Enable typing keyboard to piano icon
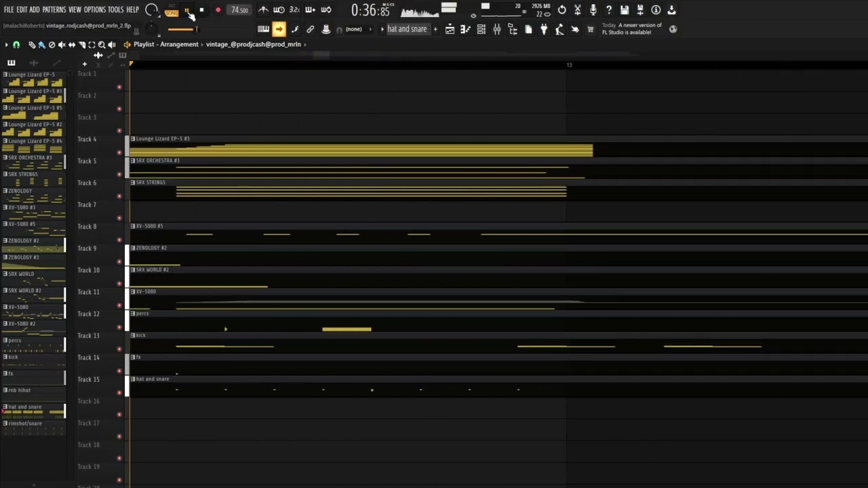The image size is (868, 488). 263,29
